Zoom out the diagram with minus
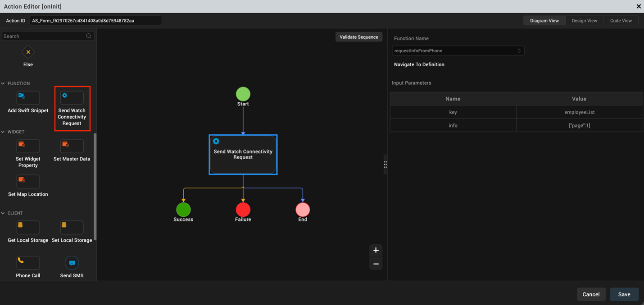The image size is (644, 307). tap(376, 264)
